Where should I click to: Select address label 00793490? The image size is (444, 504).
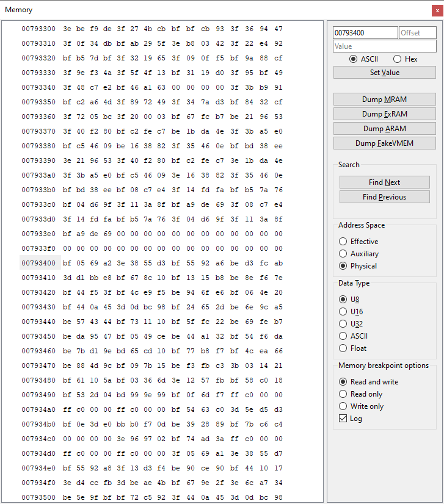pyautogui.click(x=38, y=395)
